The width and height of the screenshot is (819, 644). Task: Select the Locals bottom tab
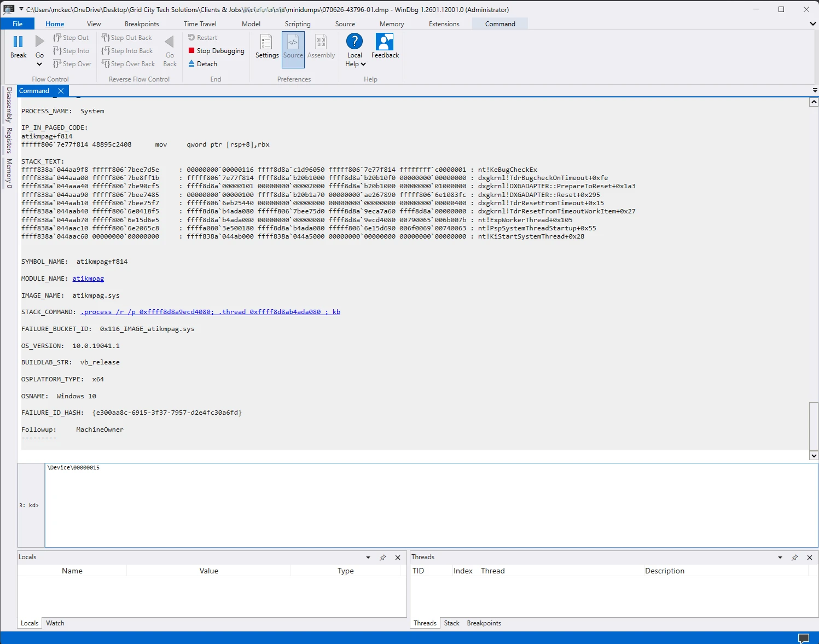(x=30, y=623)
